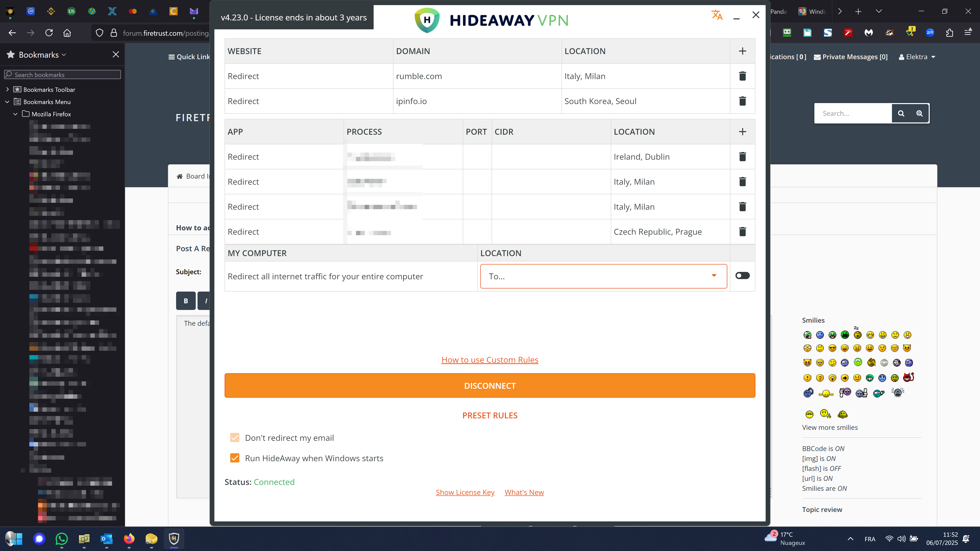Open the 'To...' location dropdown
980x551 pixels.
click(603, 277)
